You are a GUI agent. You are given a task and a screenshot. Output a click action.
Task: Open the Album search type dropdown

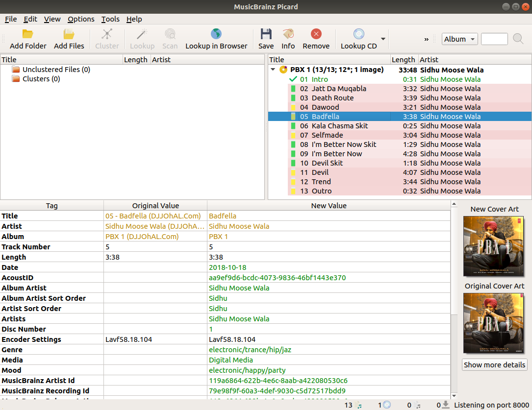coord(459,39)
